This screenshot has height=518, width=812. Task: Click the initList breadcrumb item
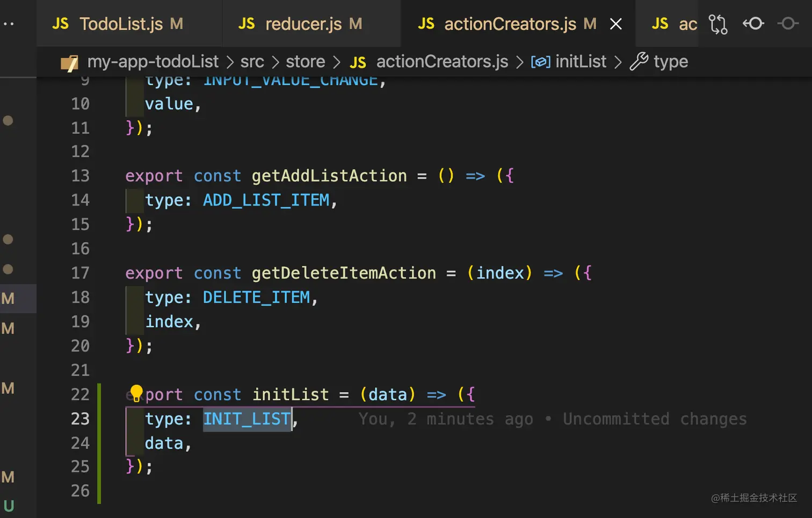click(581, 62)
